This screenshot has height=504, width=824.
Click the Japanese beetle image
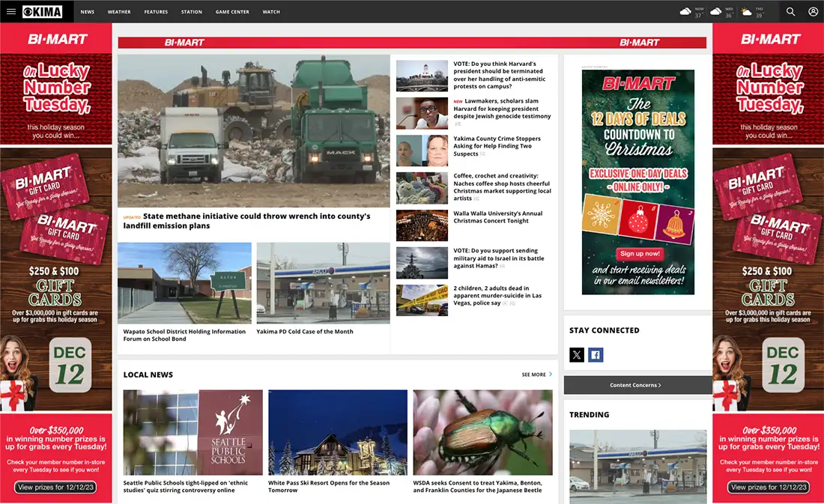(x=483, y=432)
